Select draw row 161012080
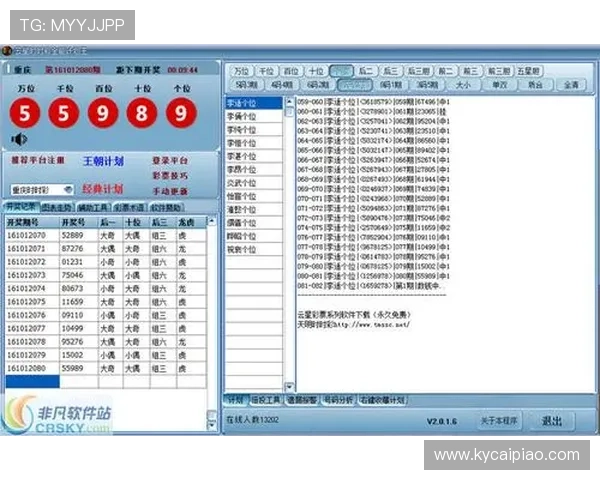 click(x=106, y=368)
